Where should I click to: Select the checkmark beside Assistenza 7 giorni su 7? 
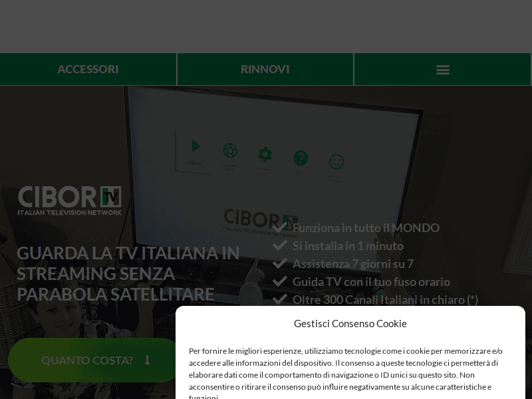point(279,263)
